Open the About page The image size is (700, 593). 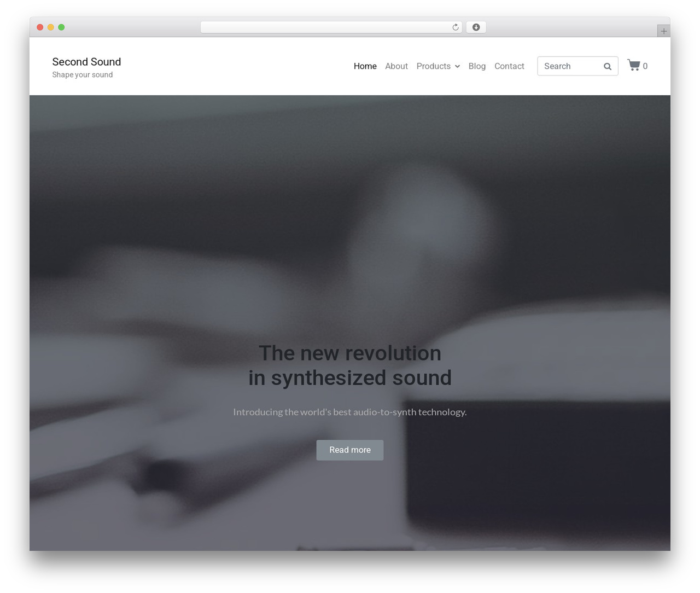(396, 66)
